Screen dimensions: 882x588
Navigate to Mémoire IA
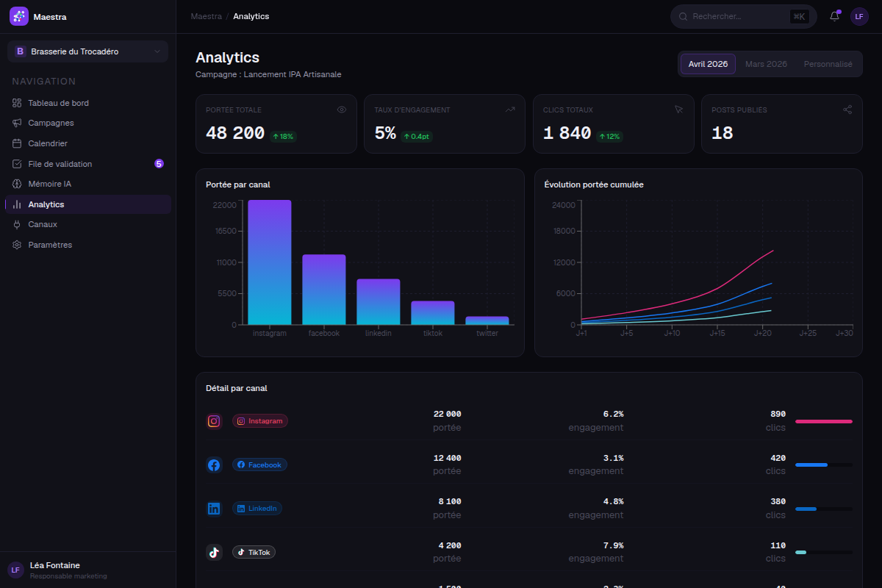point(87,184)
